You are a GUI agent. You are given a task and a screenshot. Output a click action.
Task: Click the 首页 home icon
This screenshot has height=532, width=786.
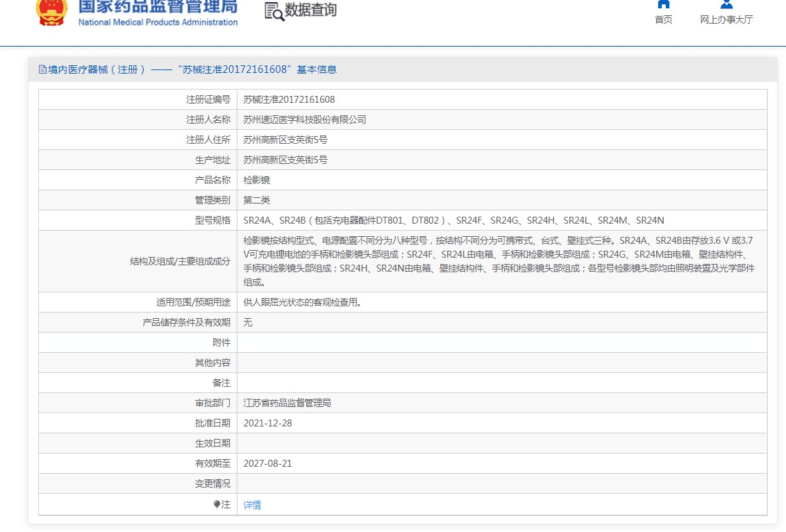(x=663, y=4)
